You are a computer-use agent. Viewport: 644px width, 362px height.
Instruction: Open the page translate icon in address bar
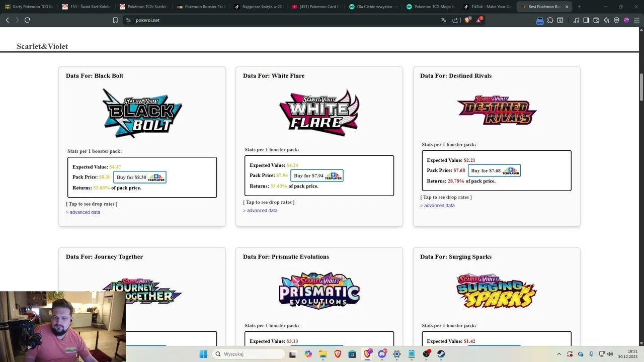click(x=443, y=20)
